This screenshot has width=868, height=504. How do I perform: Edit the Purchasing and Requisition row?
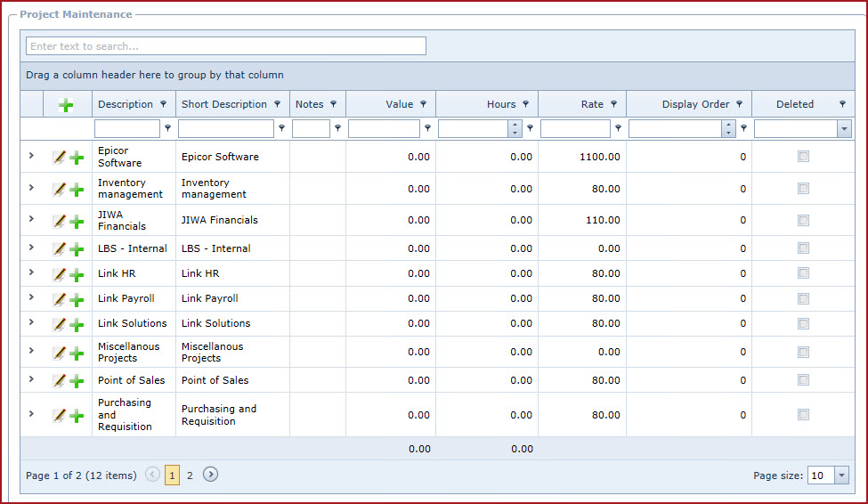click(x=60, y=415)
